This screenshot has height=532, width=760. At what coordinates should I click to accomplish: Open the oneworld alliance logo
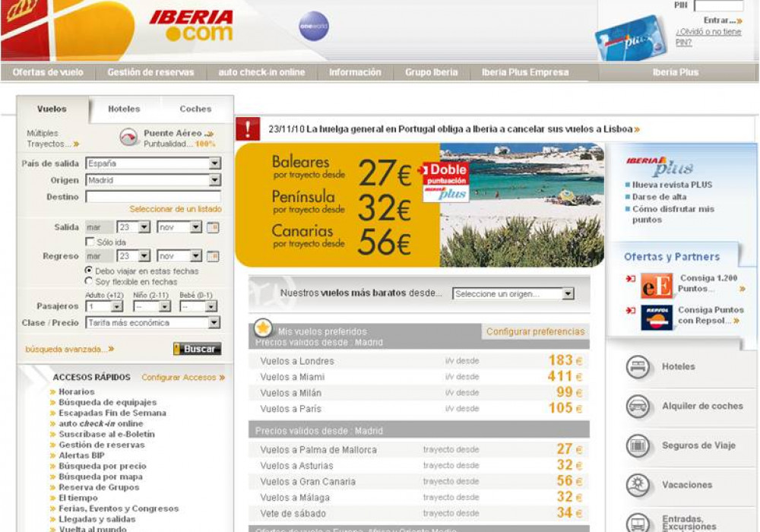click(314, 26)
